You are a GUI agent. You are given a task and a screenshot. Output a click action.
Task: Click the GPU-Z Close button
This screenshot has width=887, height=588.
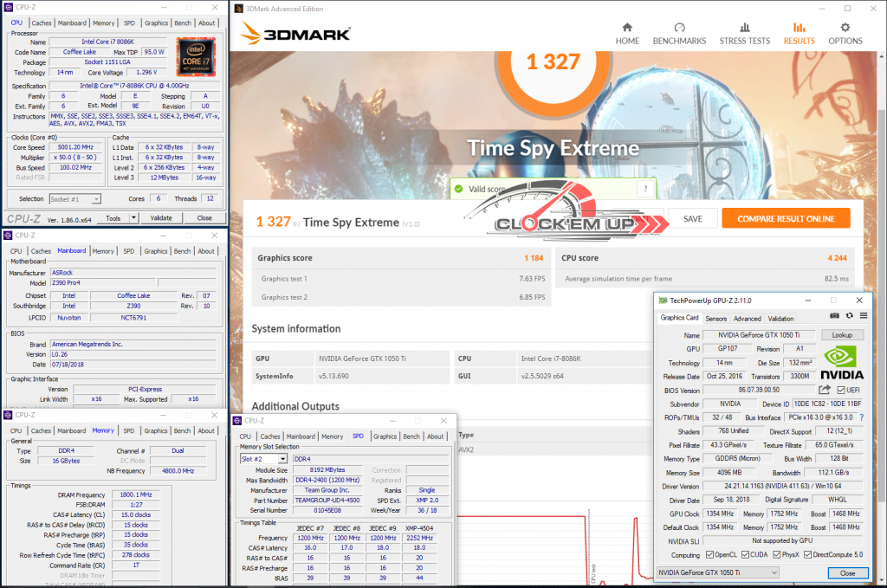[x=847, y=572]
